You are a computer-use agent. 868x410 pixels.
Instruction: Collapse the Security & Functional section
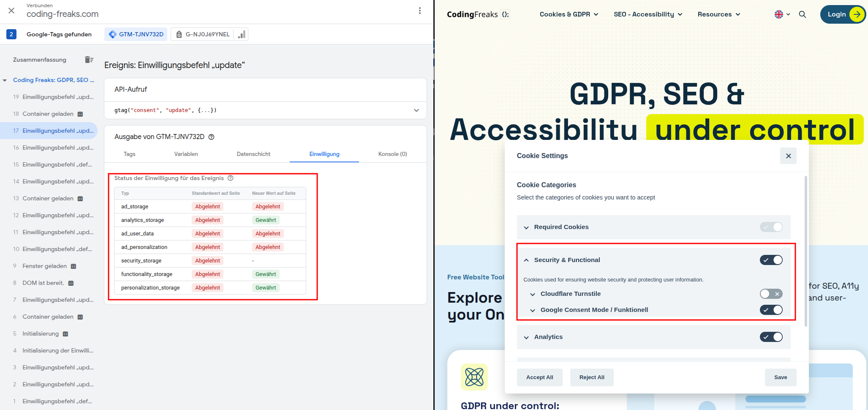point(526,260)
